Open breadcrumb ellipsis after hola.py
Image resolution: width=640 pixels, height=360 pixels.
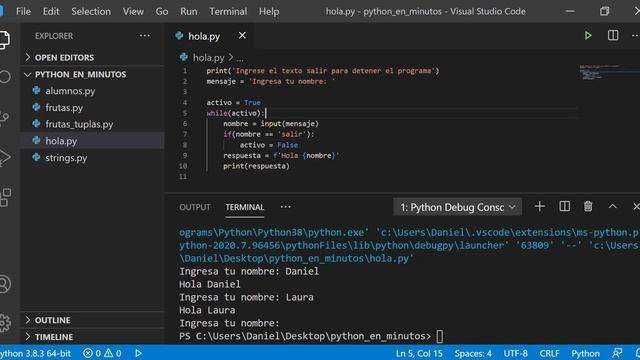point(240,58)
